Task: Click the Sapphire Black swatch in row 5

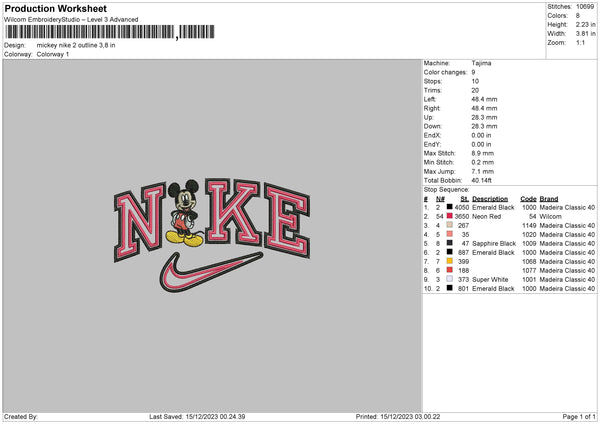Action: click(x=450, y=243)
